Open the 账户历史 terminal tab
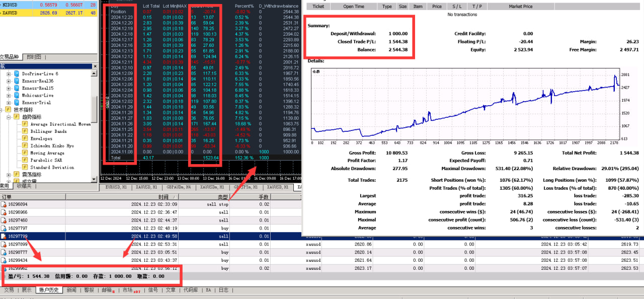 [49, 290]
